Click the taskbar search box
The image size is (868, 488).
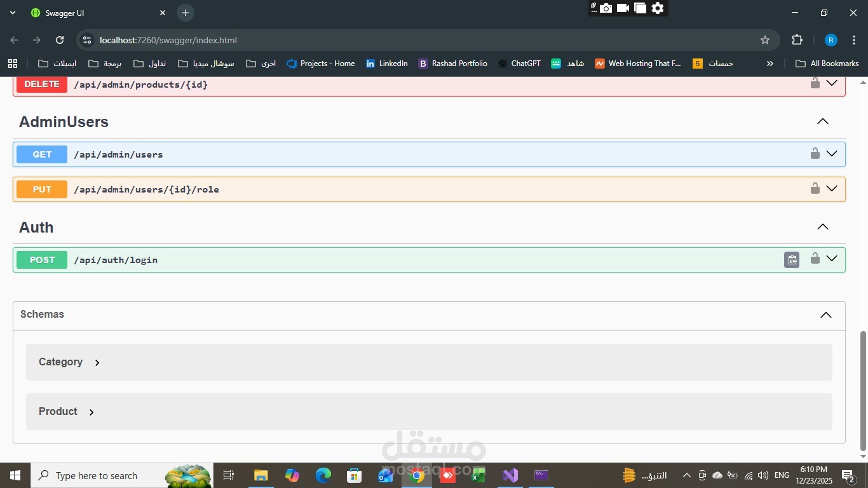122,475
